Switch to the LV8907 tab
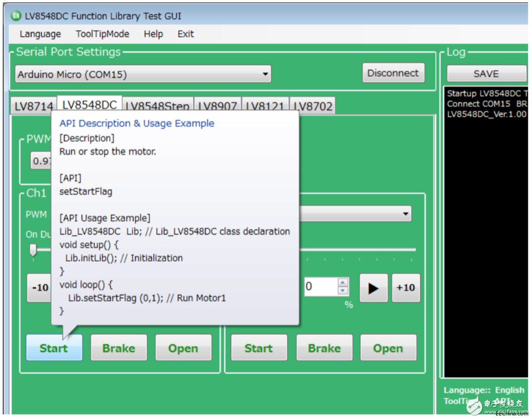Image resolution: width=532 pixels, height=419 pixels. [x=218, y=107]
